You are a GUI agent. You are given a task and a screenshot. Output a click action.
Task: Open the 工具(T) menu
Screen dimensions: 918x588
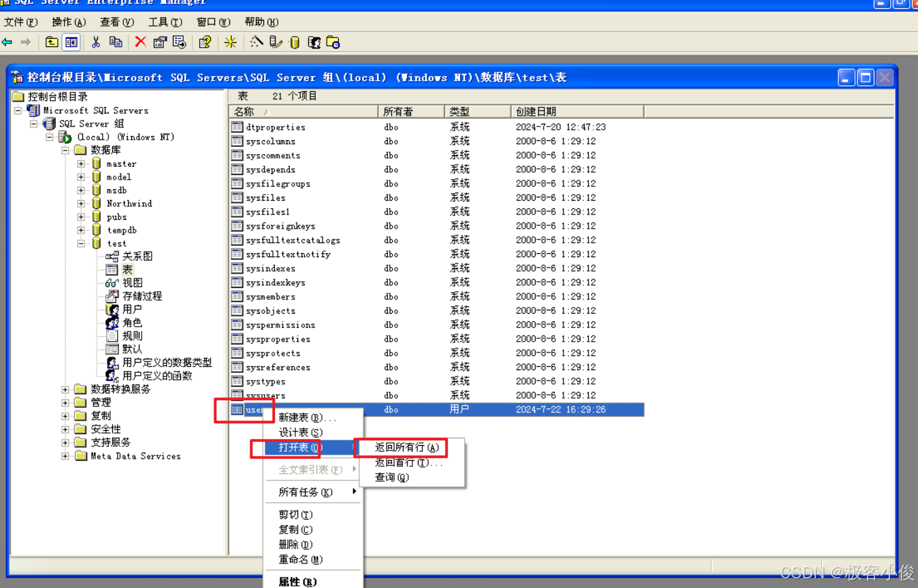[x=165, y=22]
